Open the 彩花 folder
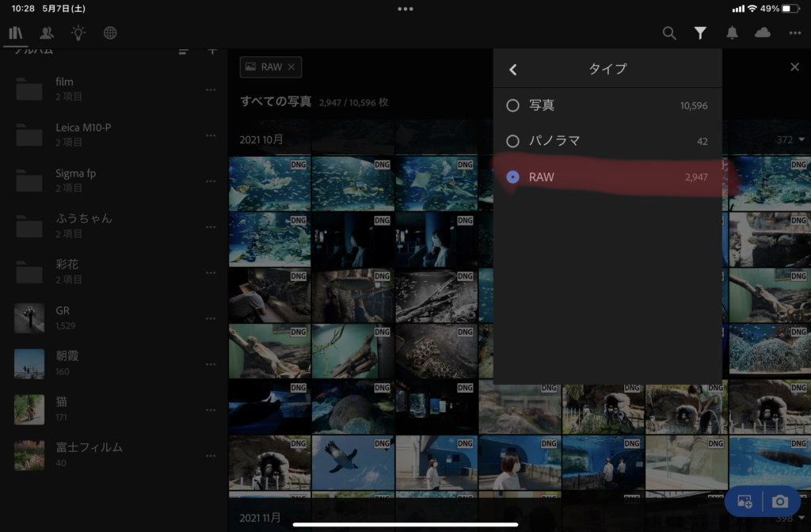The height and width of the screenshot is (532, 811). (114, 272)
